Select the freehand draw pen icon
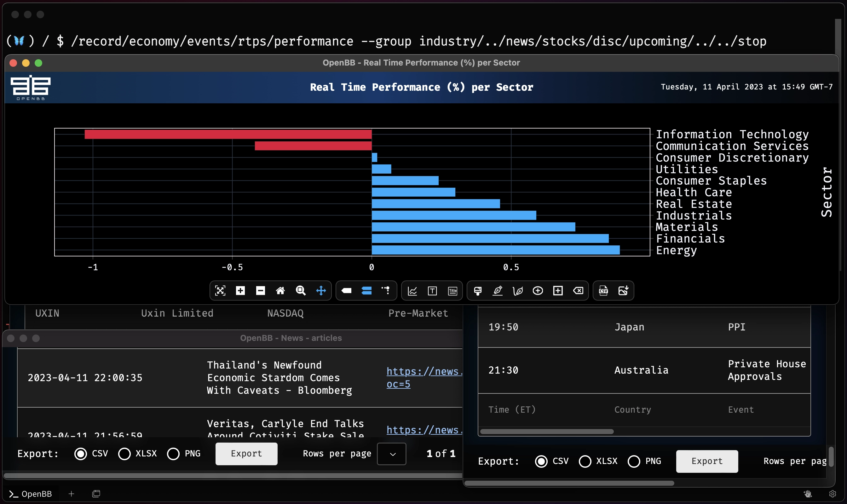 tap(518, 291)
